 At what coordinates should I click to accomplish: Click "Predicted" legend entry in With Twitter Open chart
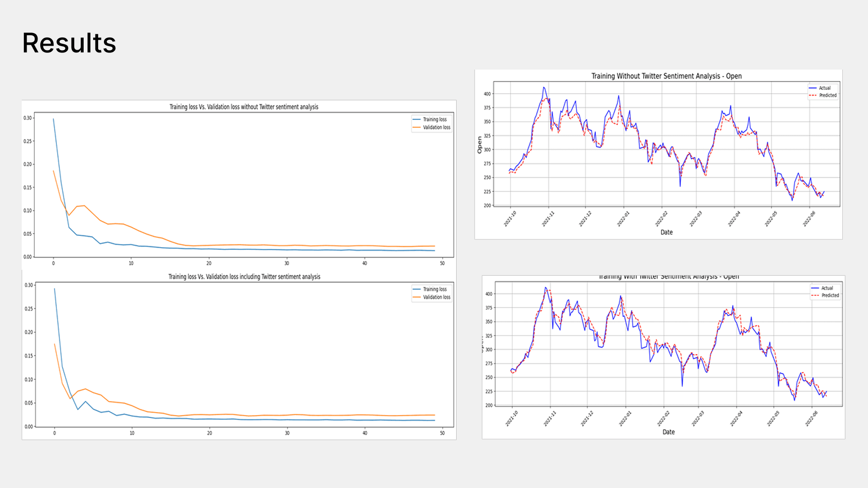click(x=830, y=296)
